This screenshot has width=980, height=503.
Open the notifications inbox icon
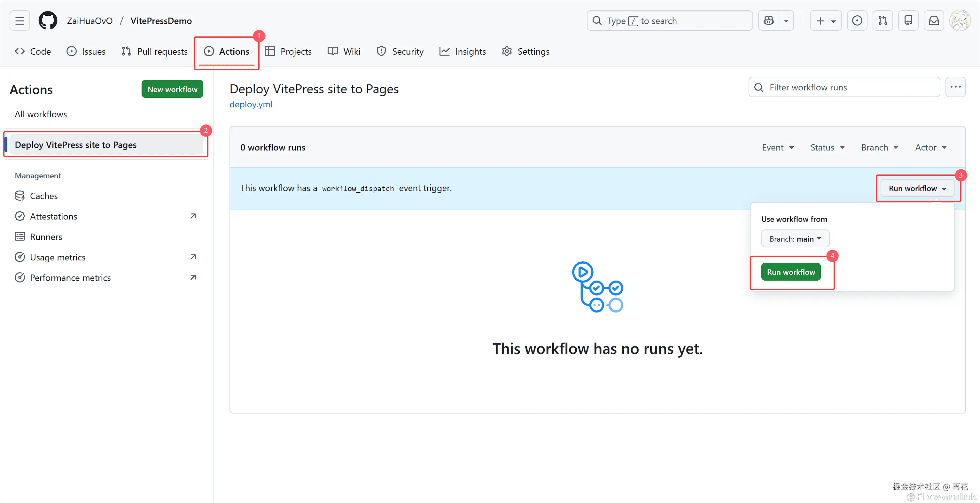coord(934,20)
